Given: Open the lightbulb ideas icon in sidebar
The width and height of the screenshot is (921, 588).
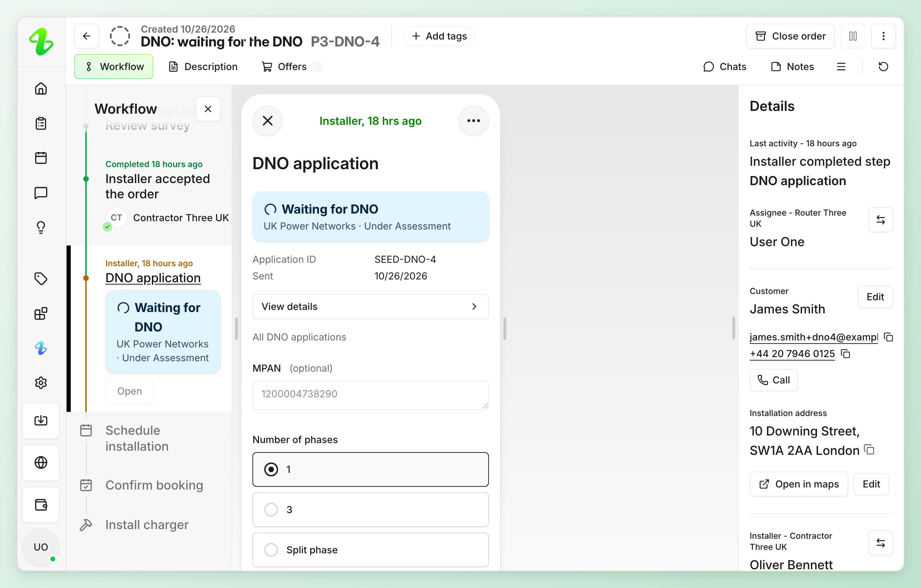Looking at the screenshot, I should [41, 227].
